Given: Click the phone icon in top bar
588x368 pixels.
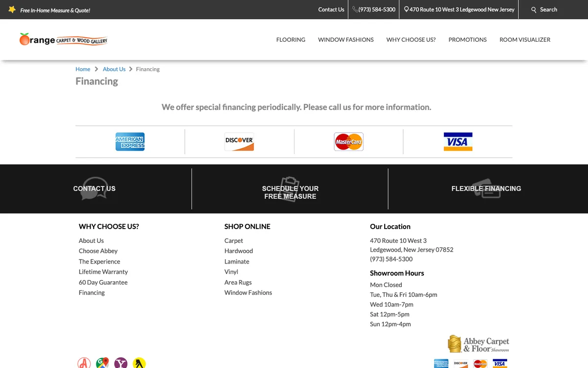Looking at the screenshot, I should point(355,9).
